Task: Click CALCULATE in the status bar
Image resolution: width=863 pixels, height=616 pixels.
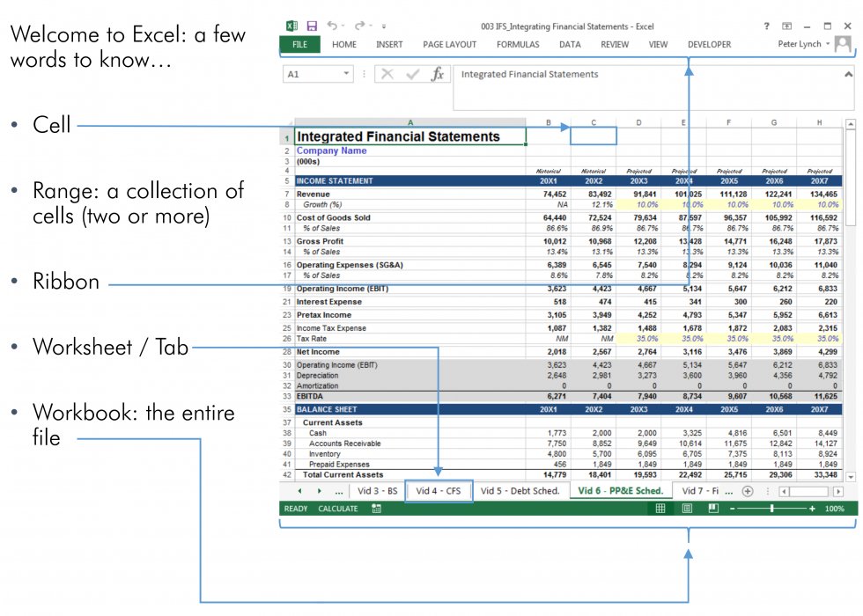Action: click(338, 509)
